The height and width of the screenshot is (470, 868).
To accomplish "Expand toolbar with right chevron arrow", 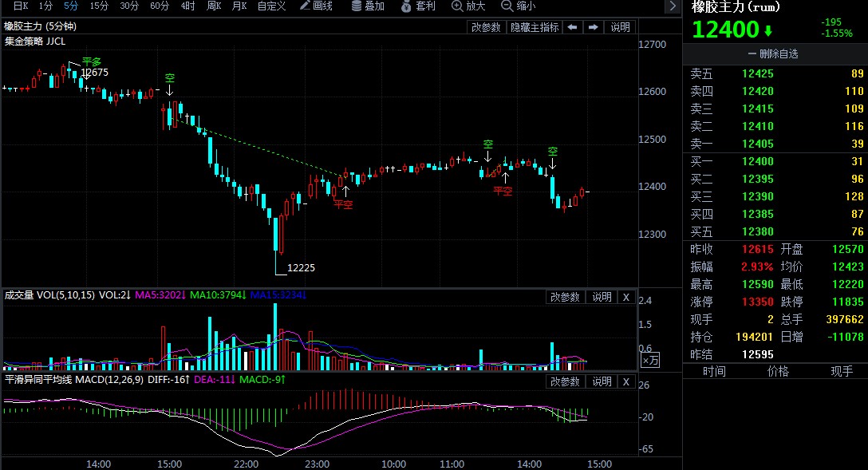I will click(673, 6).
